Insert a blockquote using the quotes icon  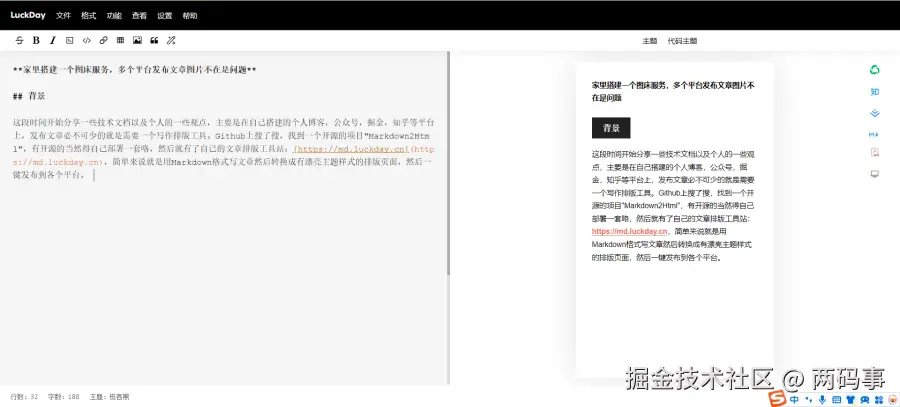(x=154, y=40)
